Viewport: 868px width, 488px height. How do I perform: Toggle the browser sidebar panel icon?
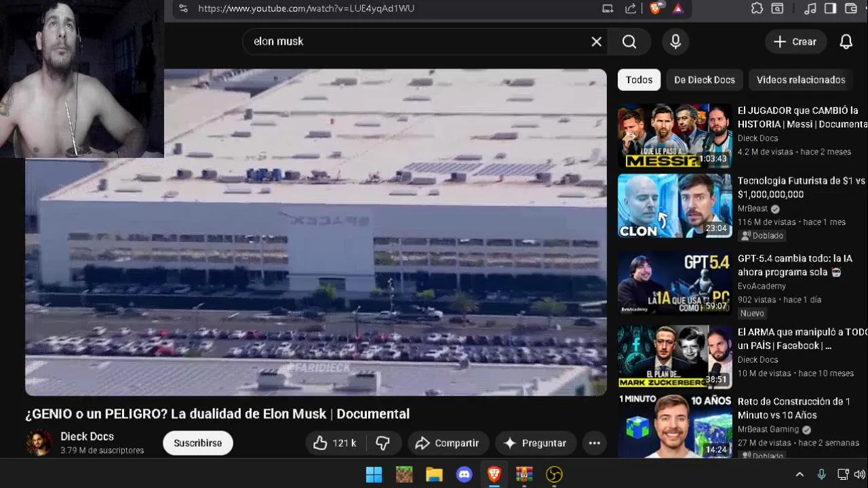tap(830, 8)
